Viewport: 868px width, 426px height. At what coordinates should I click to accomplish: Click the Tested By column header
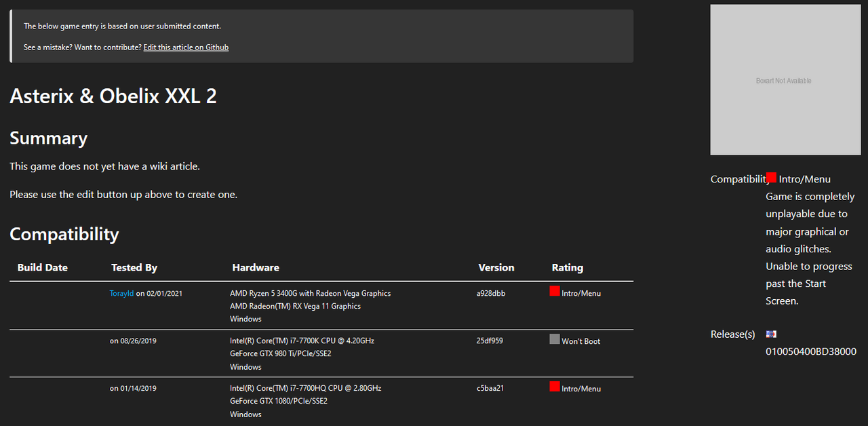(x=134, y=267)
